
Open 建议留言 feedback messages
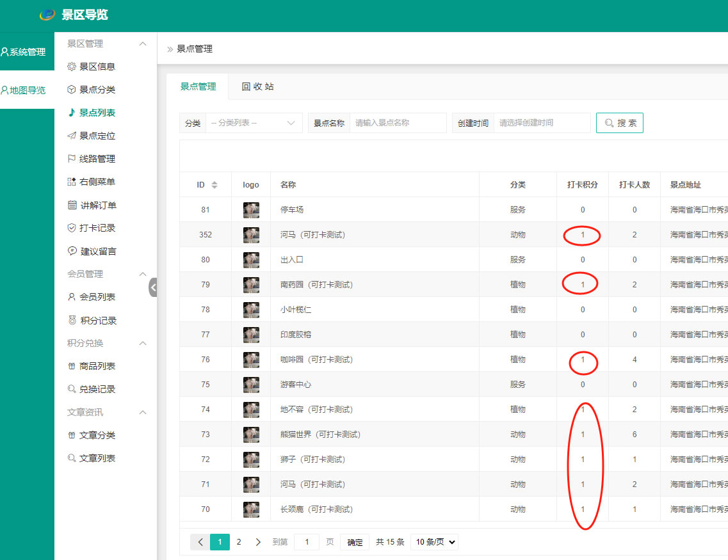[98, 252]
